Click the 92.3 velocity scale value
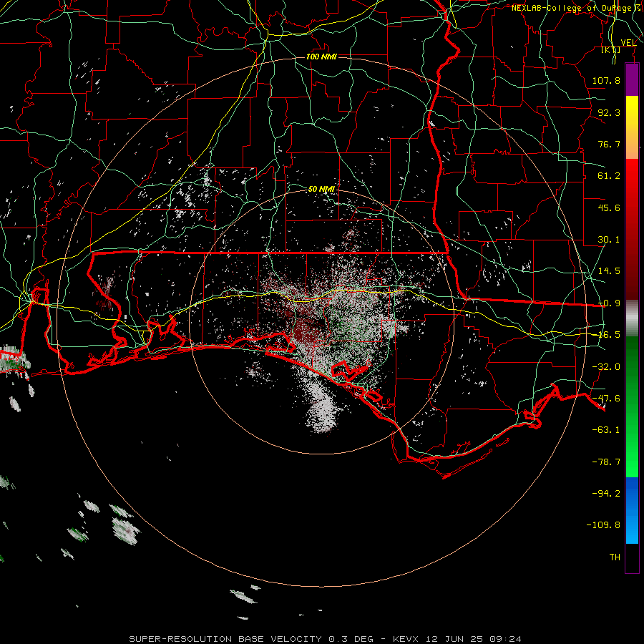644x644 pixels. pyautogui.click(x=609, y=112)
